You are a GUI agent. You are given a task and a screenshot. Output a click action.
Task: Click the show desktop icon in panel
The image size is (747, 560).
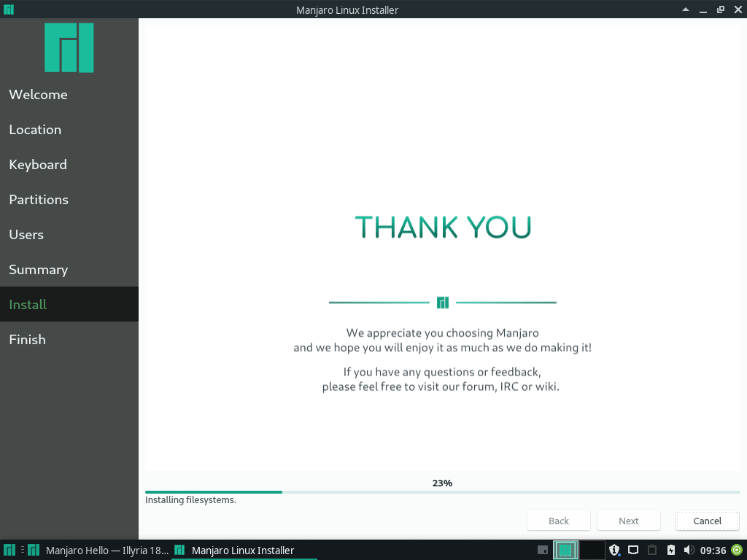pyautogui.click(x=542, y=550)
